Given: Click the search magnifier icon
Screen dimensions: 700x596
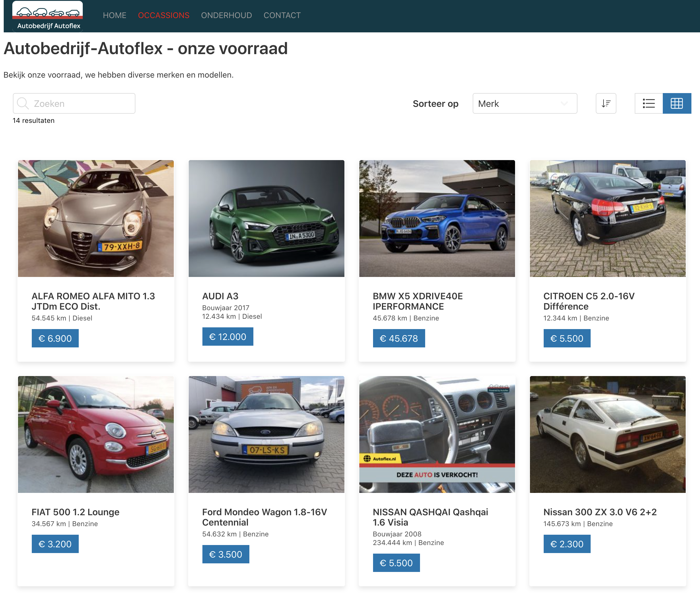Looking at the screenshot, I should [x=23, y=103].
